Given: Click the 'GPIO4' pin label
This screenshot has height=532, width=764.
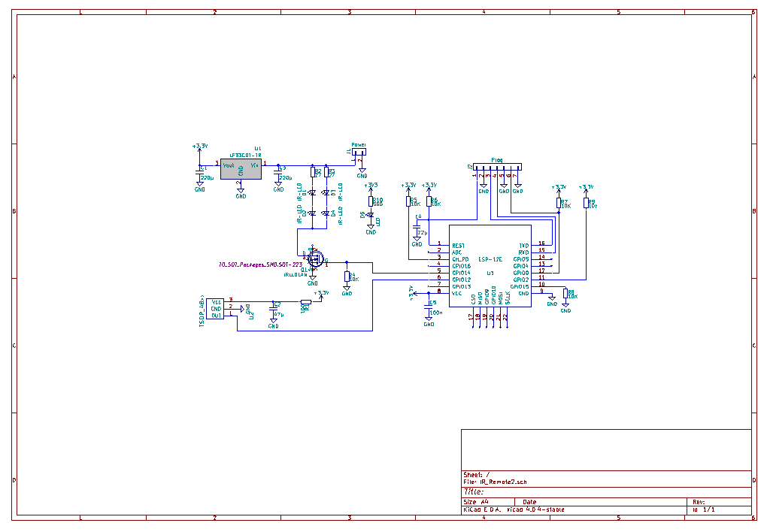Looking at the screenshot, I should pyautogui.click(x=521, y=266).
